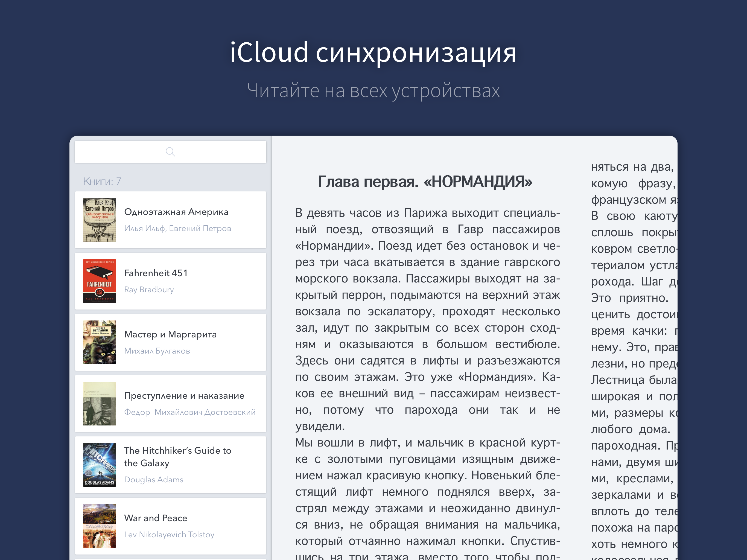This screenshot has height=560, width=747.
Task: Select The Hitchhiker's Guide to the Galaxy title
Action: pos(178,457)
